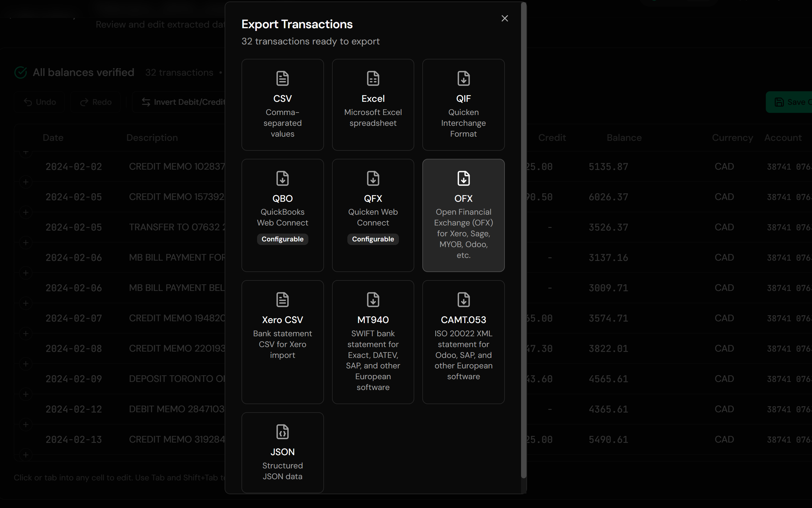Select QuickBooks Web Connect export card
This screenshot has width=812, height=508.
282,215
